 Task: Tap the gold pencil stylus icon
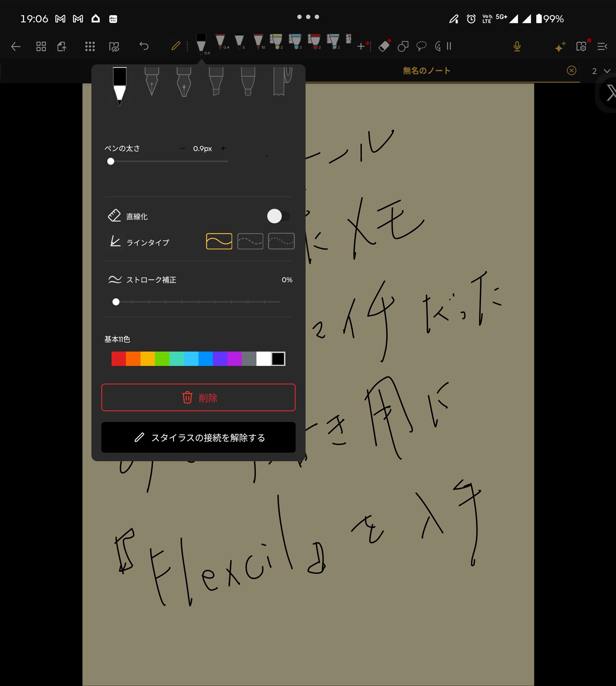click(x=176, y=46)
